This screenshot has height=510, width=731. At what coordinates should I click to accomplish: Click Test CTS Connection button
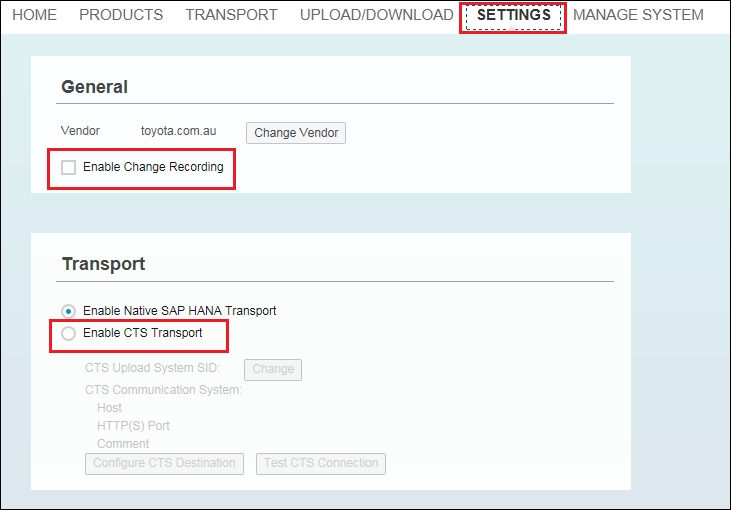point(321,463)
